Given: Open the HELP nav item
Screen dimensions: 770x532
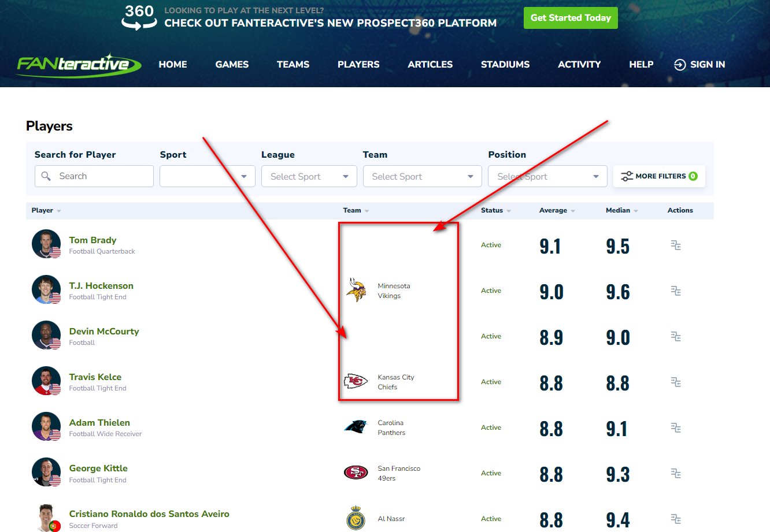Looking at the screenshot, I should (641, 65).
